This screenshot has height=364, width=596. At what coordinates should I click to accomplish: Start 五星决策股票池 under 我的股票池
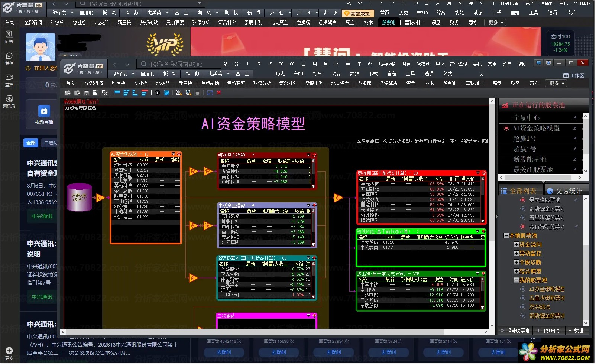(523, 298)
